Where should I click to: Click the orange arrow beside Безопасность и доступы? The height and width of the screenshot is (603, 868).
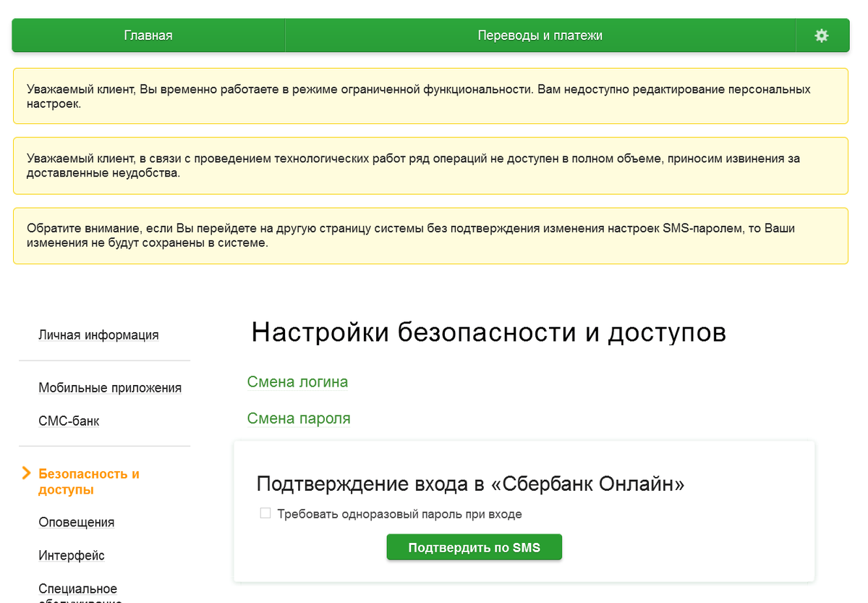click(x=27, y=473)
